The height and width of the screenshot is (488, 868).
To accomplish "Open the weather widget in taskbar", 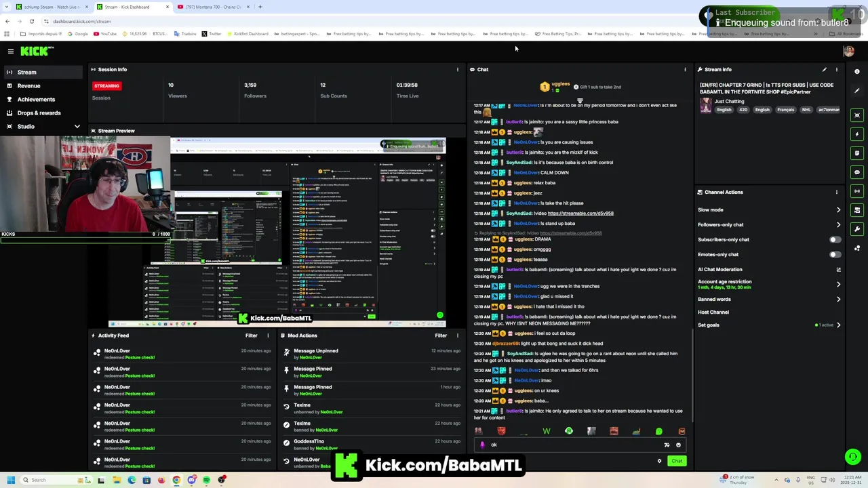I will tap(738, 480).
